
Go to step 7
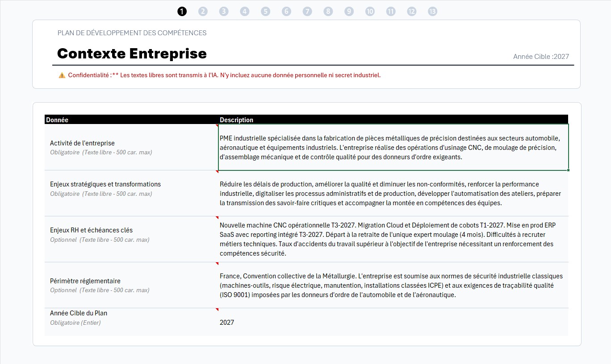307,12
